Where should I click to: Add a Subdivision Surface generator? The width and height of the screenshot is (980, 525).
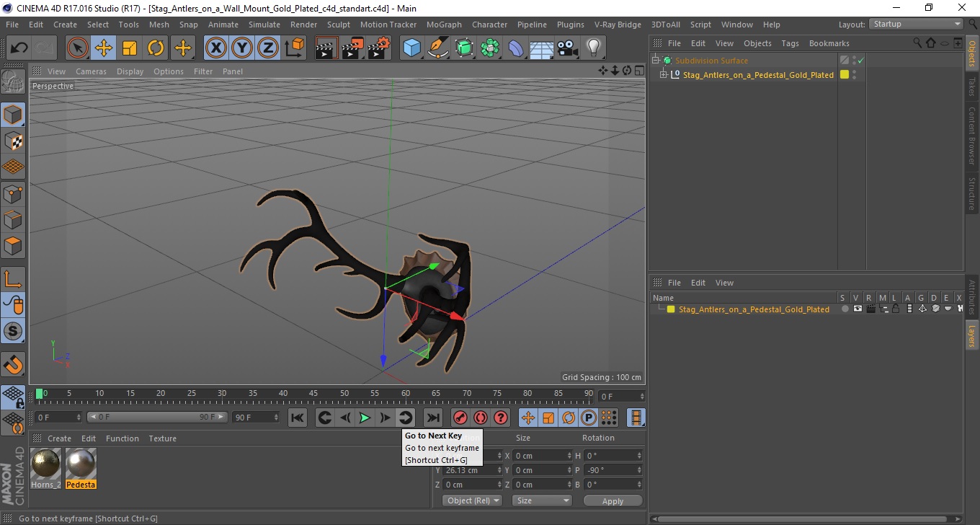click(x=465, y=48)
